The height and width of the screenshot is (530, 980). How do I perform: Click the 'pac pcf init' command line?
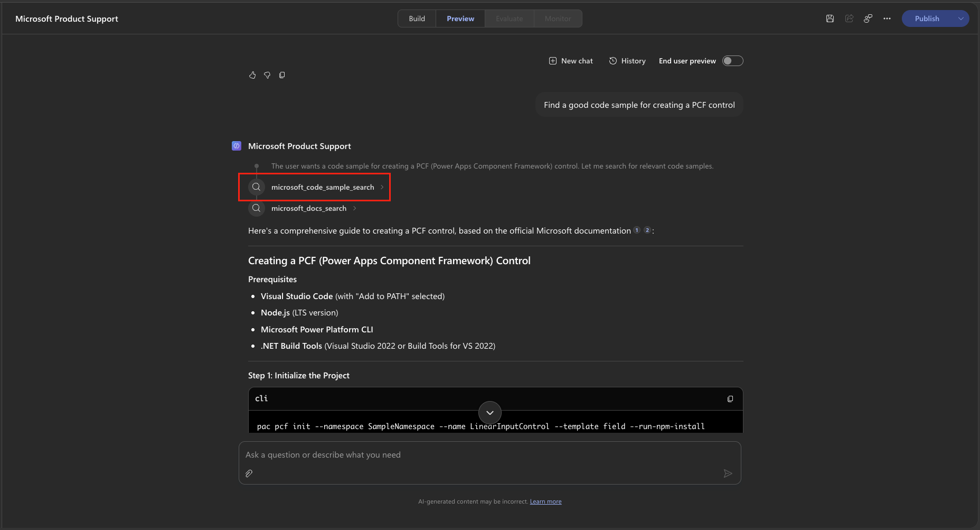[481, 426]
